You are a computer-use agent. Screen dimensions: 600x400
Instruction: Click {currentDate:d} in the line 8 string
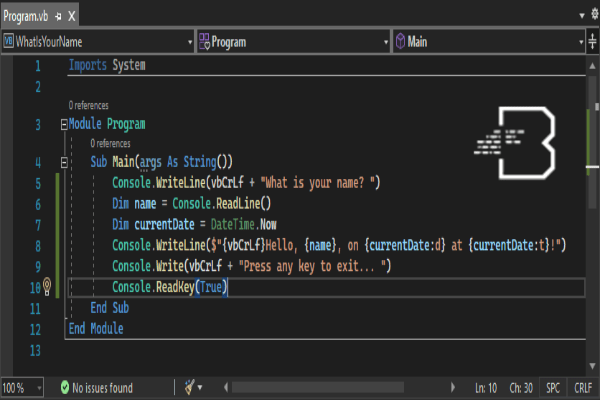405,245
